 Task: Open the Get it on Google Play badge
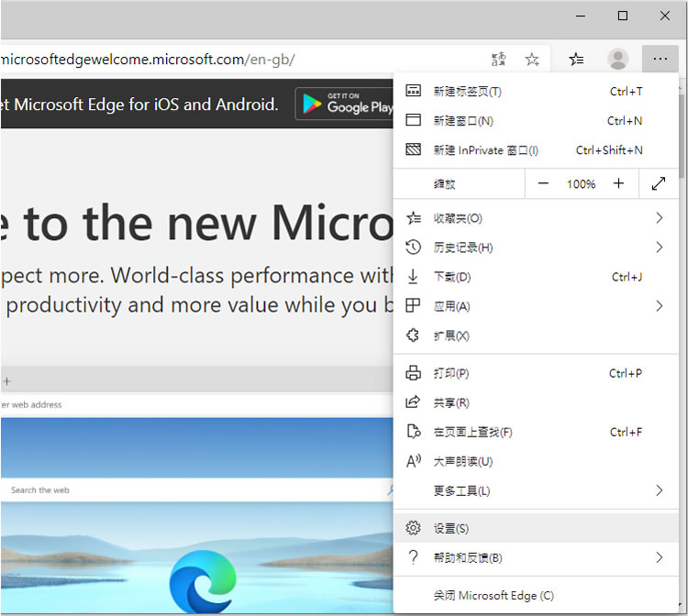coord(344,104)
